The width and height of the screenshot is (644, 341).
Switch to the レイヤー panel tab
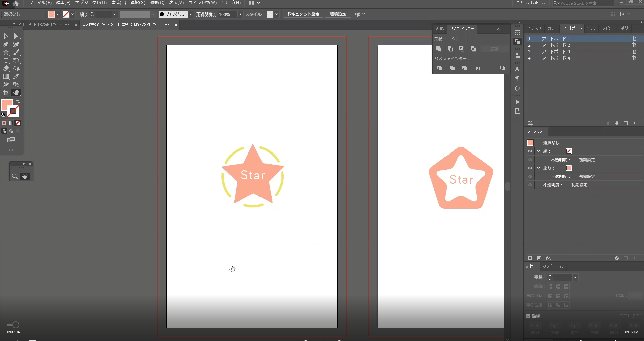[608, 28]
